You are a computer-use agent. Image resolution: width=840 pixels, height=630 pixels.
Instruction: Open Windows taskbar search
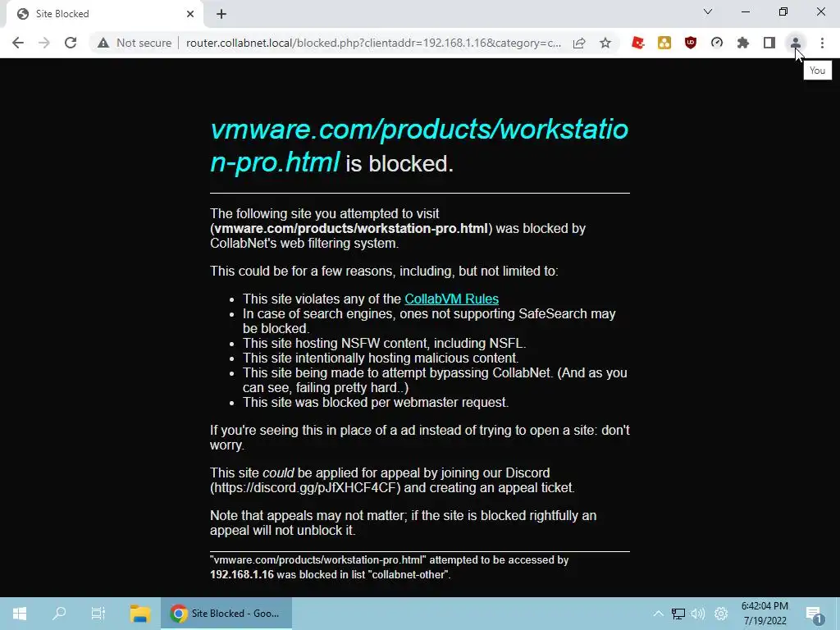(59, 614)
